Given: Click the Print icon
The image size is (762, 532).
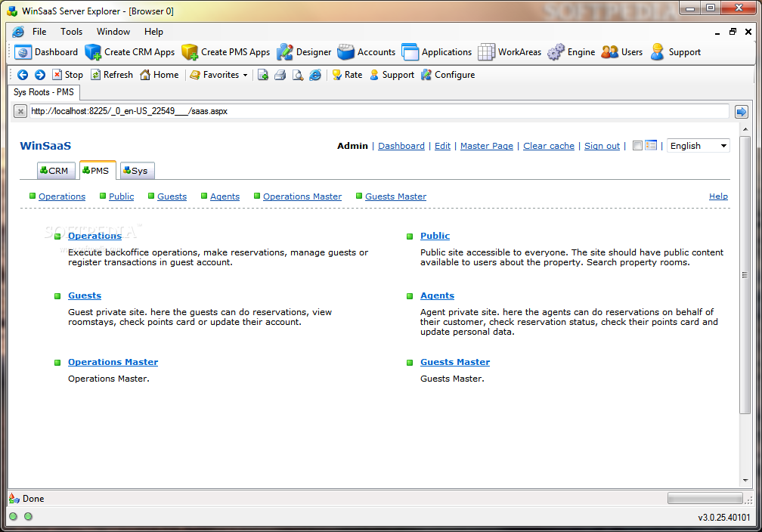Looking at the screenshot, I should (280, 75).
